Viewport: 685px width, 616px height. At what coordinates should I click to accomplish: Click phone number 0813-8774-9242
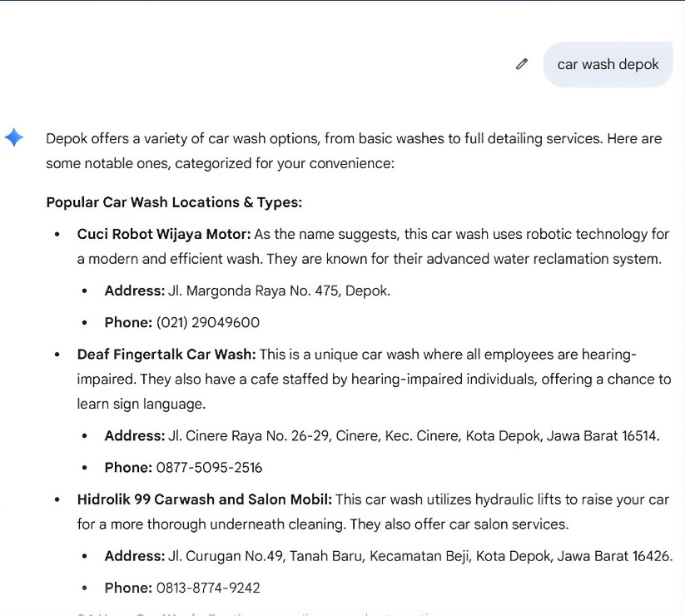(208, 588)
